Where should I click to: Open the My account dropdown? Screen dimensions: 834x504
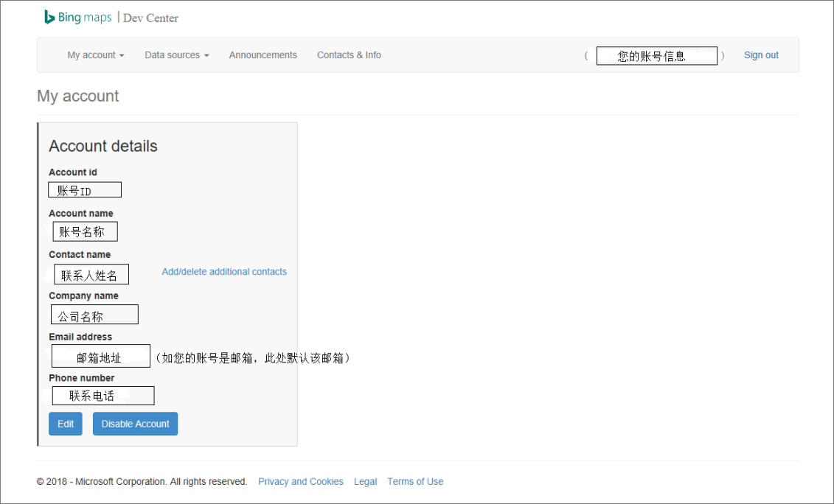coord(92,55)
